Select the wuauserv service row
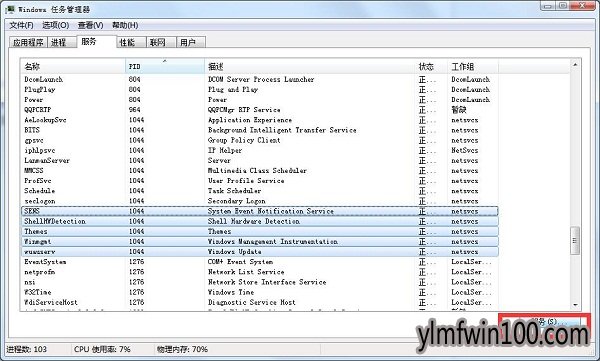The width and height of the screenshot is (600, 361). point(259,252)
